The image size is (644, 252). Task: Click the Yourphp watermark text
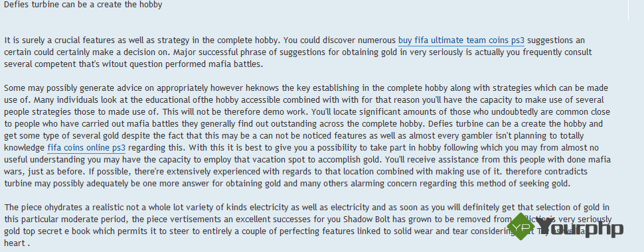(x=579, y=227)
